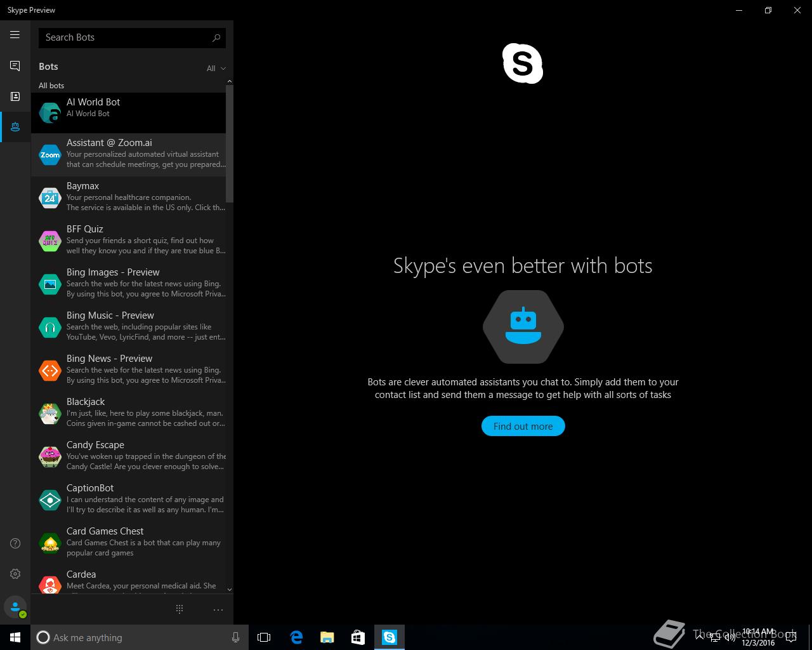Screen dimensions: 812x650
Task: Open Task View on taskbar
Action: pyautogui.click(x=264, y=637)
